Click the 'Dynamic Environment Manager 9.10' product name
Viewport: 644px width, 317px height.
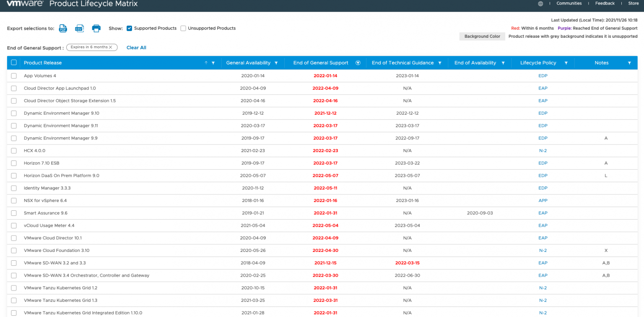point(62,113)
